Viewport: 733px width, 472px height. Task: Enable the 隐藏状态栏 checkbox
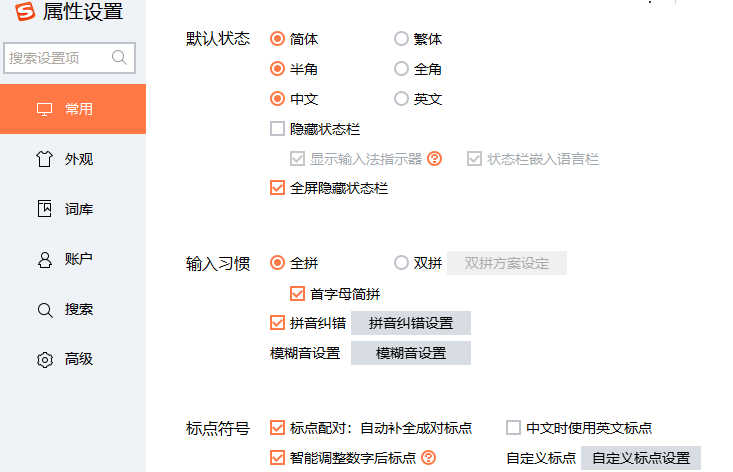pos(278,129)
